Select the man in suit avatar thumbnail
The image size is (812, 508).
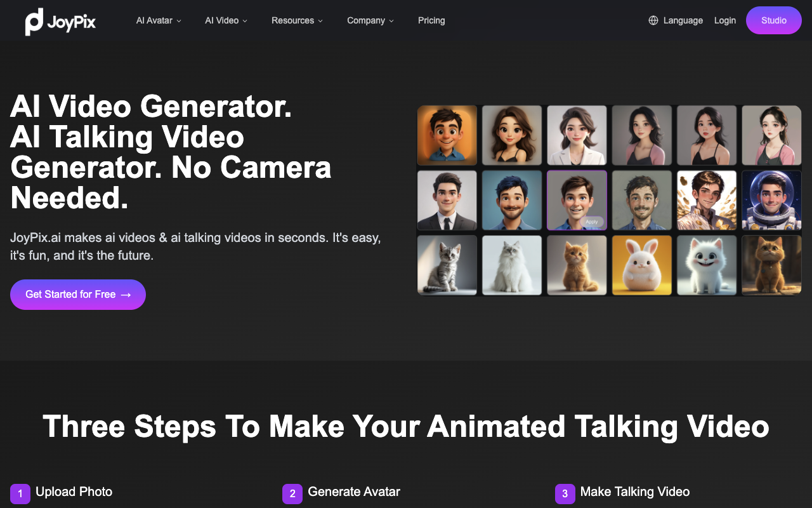(x=447, y=200)
